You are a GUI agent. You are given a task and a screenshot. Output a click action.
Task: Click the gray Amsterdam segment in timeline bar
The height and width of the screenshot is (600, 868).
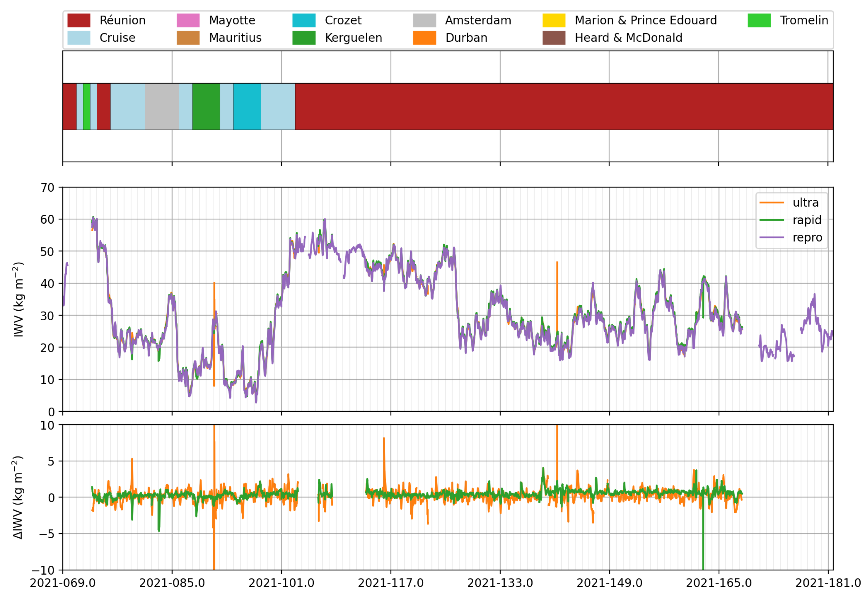coord(162,106)
